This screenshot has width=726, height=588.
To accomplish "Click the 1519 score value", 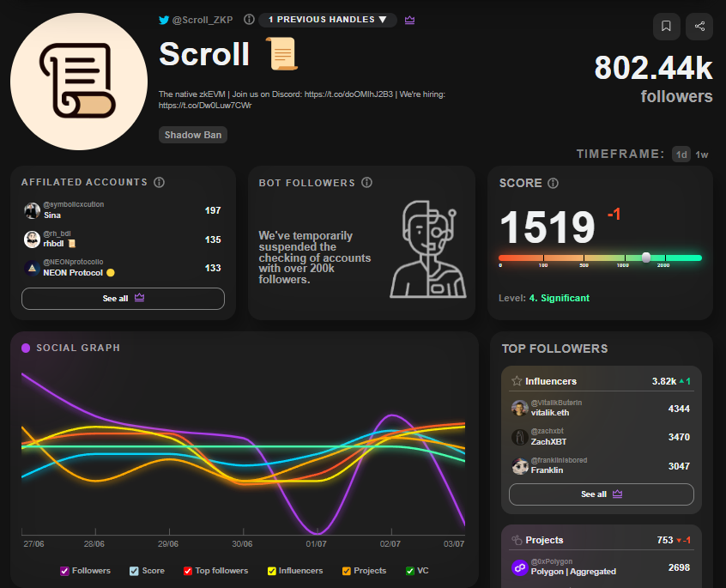I will (548, 227).
